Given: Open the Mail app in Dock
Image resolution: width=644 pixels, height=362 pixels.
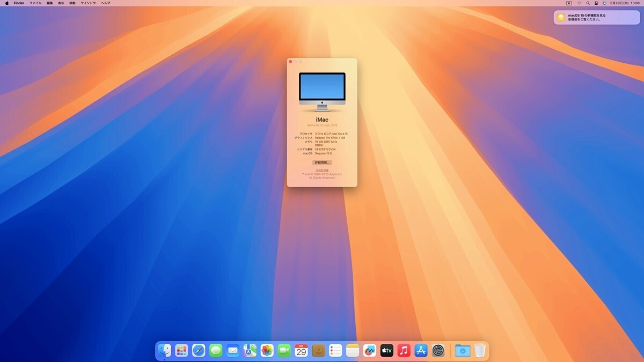Looking at the screenshot, I should (x=233, y=351).
